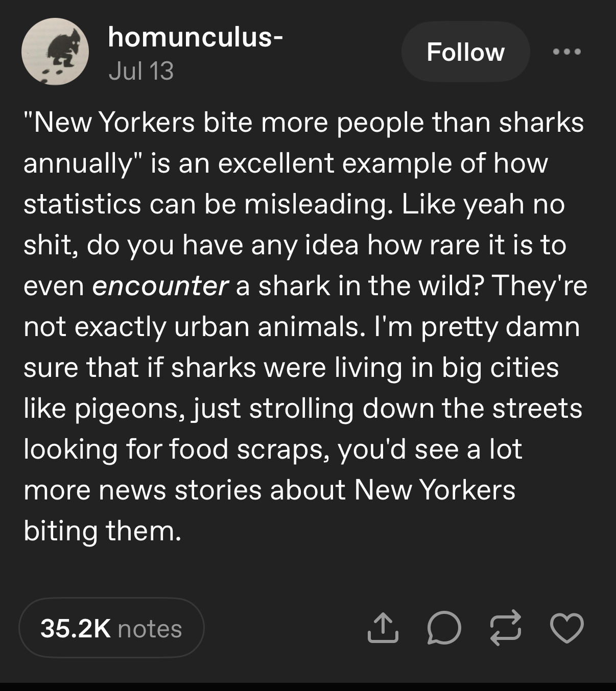The height and width of the screenshot is (691, 616).
Task: Open the homunculus- avatar picture
Action: tap(55, 52)
